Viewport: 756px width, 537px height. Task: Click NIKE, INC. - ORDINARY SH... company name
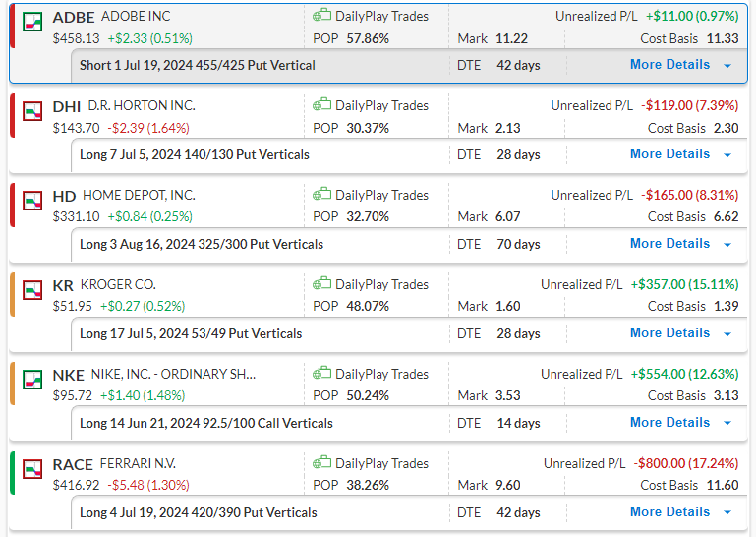point(174,374)
